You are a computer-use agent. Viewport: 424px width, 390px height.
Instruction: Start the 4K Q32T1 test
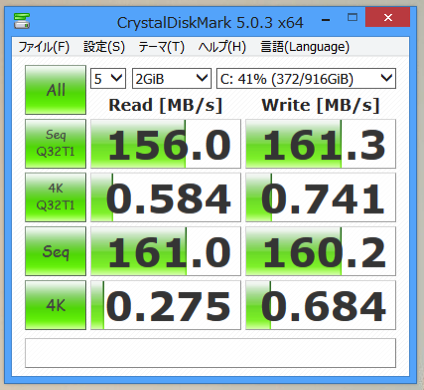point(56,197)
